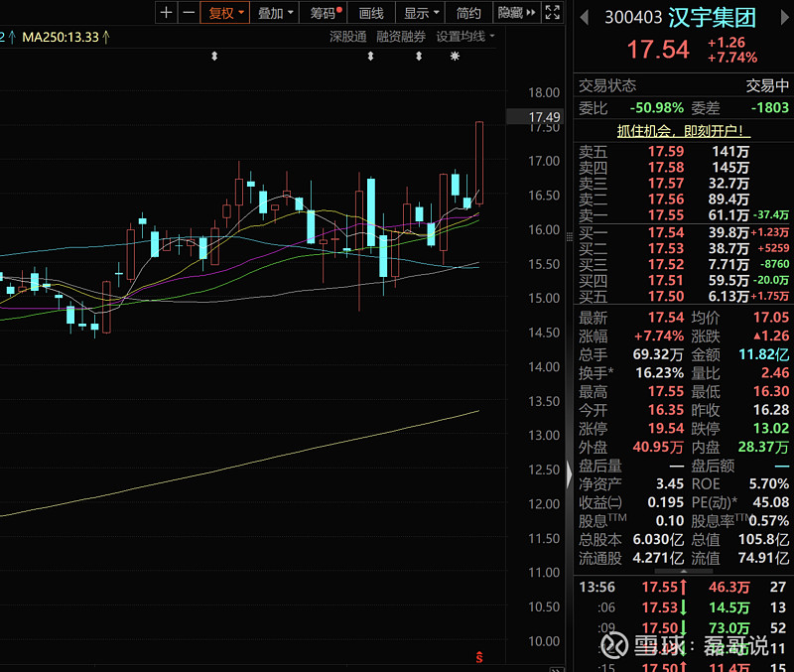Viewport: 794px width, 672px height.
Task: Click the 外盘 value 40.95万
Action: pos(658,447)
